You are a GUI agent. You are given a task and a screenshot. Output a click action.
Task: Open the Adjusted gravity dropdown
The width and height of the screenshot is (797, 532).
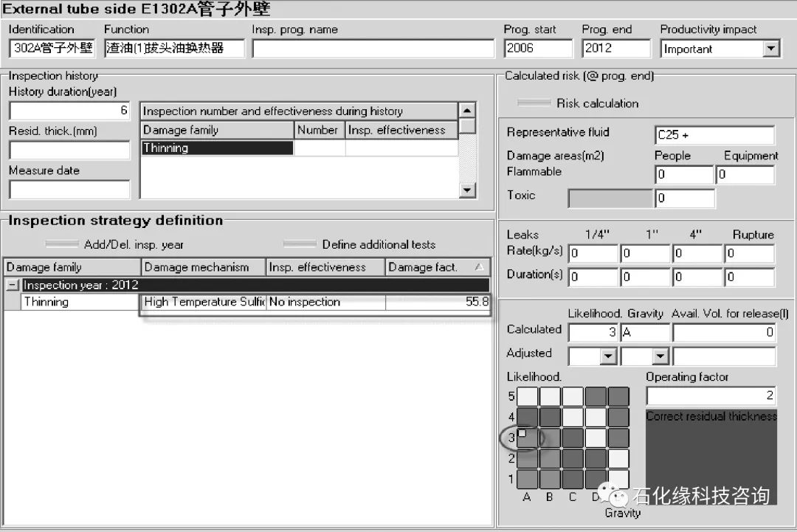(x=660, y=357)
